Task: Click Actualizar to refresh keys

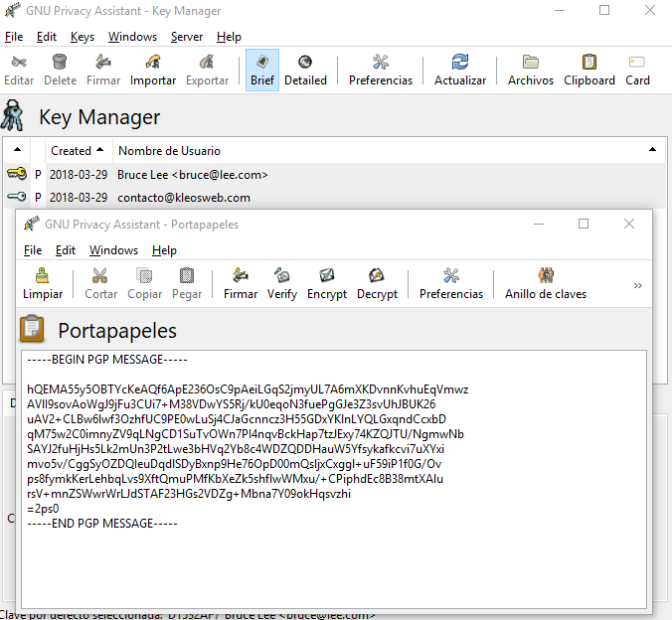Action: pyautogui.click(x=460, y=70)
